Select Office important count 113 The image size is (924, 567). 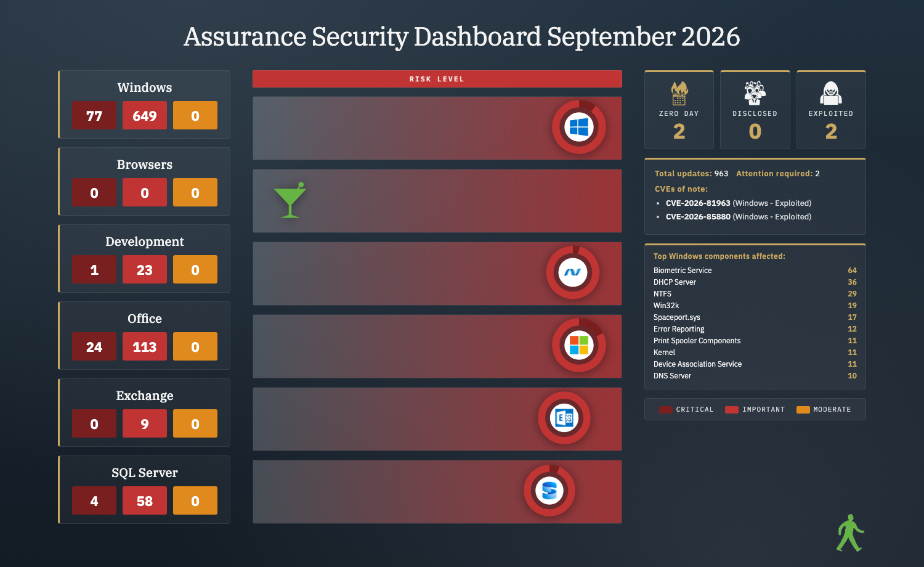145,346
